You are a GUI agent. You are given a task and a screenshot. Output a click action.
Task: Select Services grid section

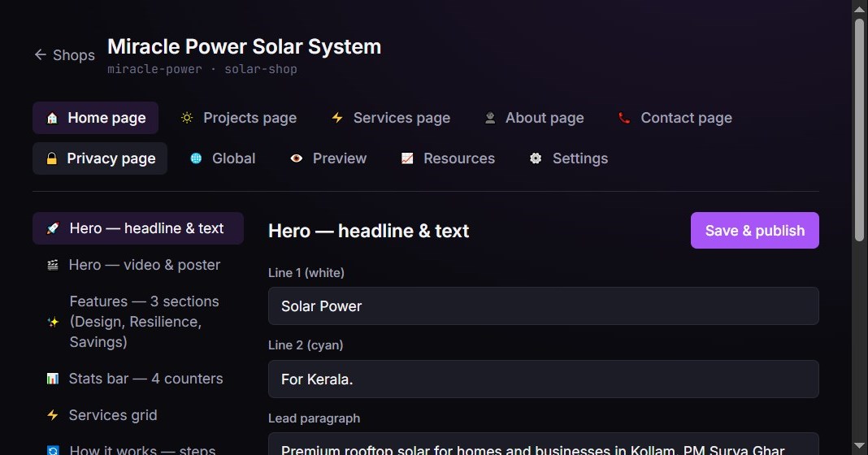point(138,415)
